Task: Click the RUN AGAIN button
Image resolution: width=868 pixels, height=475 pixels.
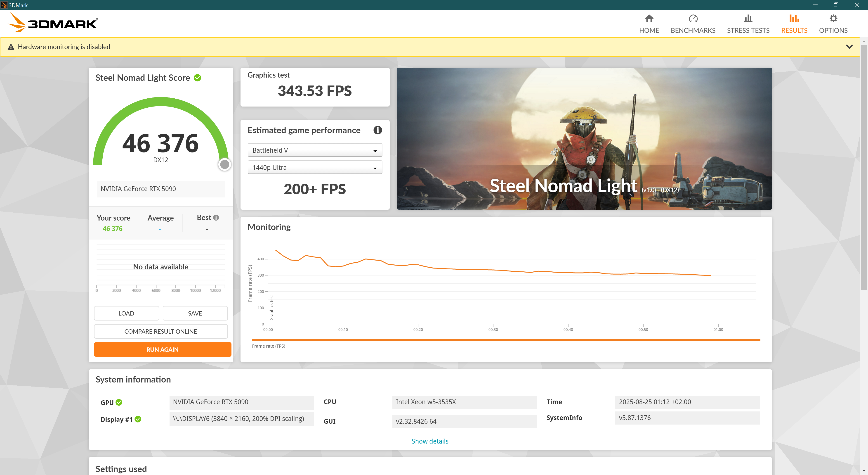Action: click(163, 350)
